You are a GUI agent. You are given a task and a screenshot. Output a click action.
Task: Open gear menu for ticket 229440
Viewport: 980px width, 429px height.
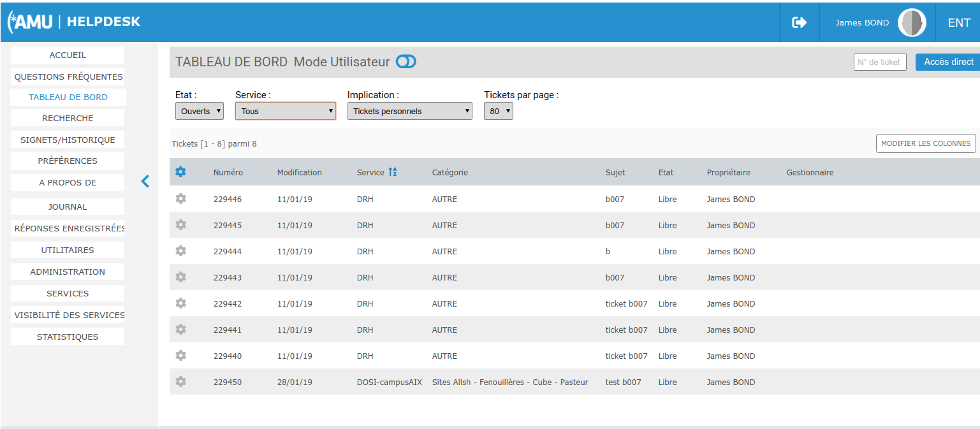click(180, 356)
